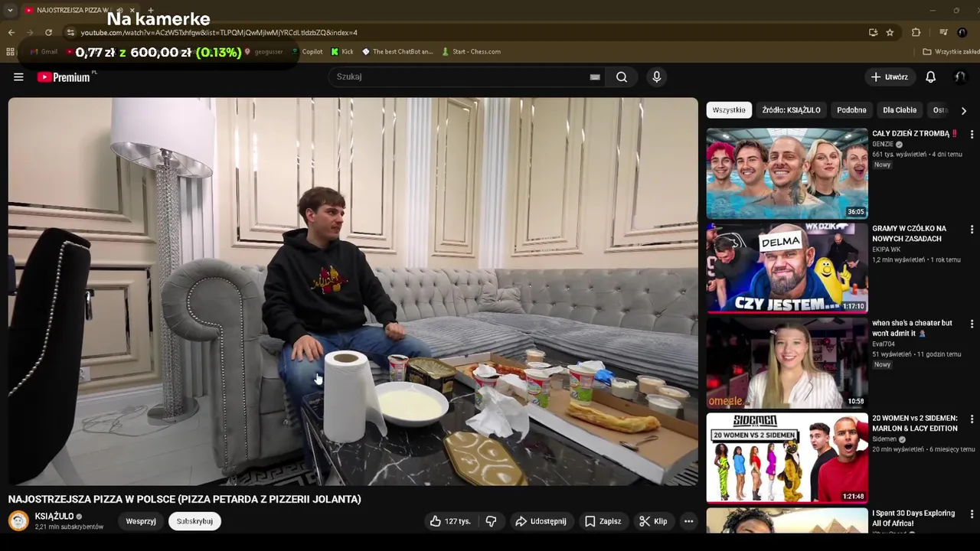
Task: Click the GENZIE channel name
Action: [883, 144]
